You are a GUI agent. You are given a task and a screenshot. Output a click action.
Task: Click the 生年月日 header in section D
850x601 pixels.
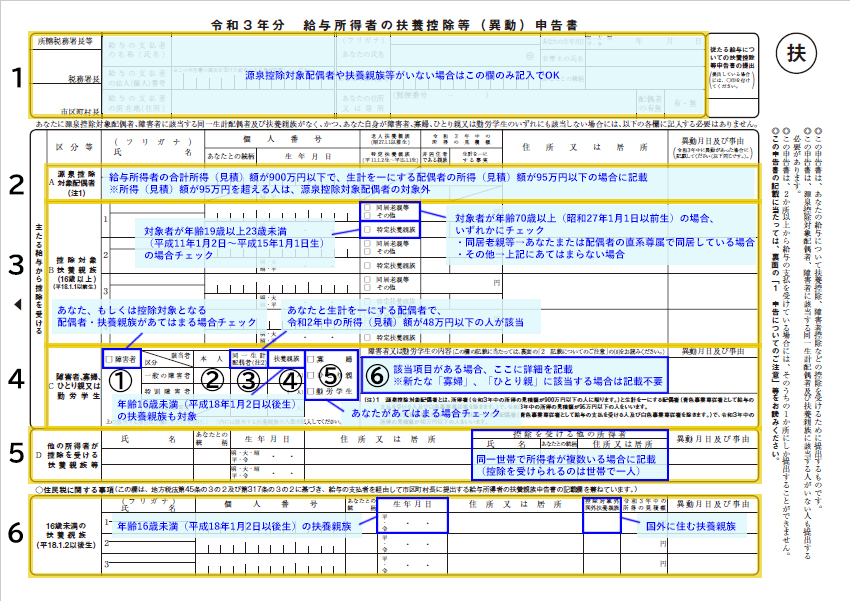pos(267,439)
